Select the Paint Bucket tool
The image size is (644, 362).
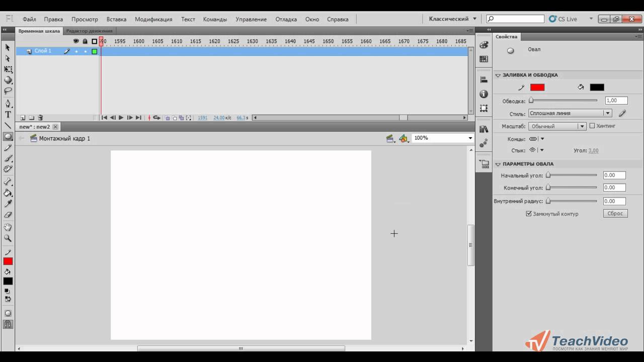(x=8, y=193)
